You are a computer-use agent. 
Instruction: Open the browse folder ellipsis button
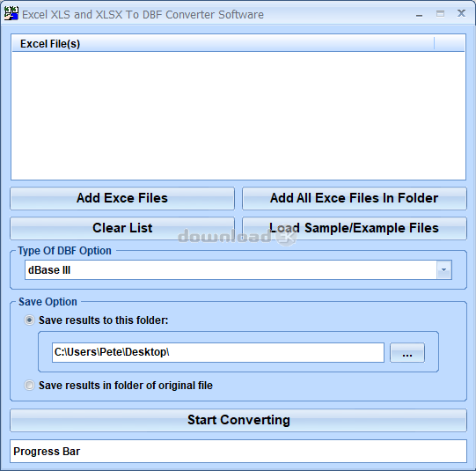407,353
